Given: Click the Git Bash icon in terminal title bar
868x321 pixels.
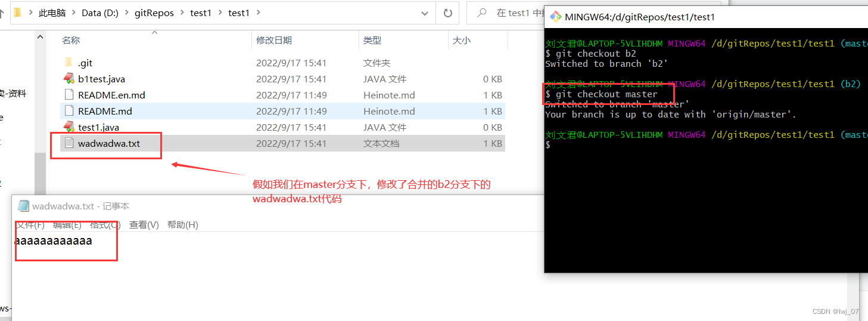Looking at the screenshot, I should pos(555,17).
